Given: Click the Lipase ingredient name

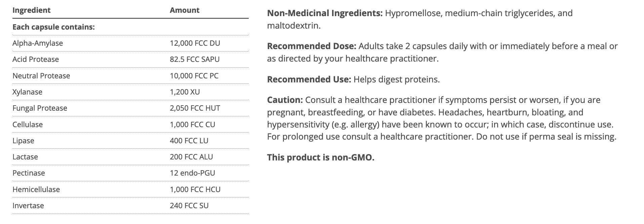Looking at the screenshot, I should [23, 141].
